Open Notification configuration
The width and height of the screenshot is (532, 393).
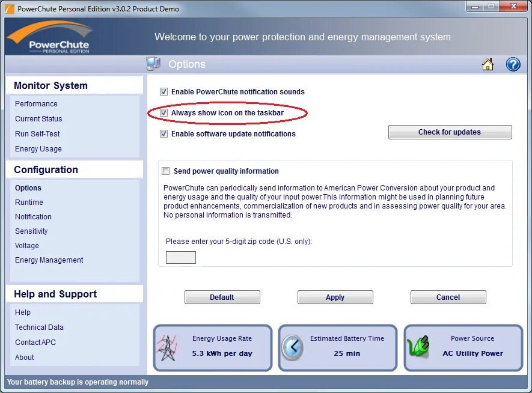[x=33, y=217]
